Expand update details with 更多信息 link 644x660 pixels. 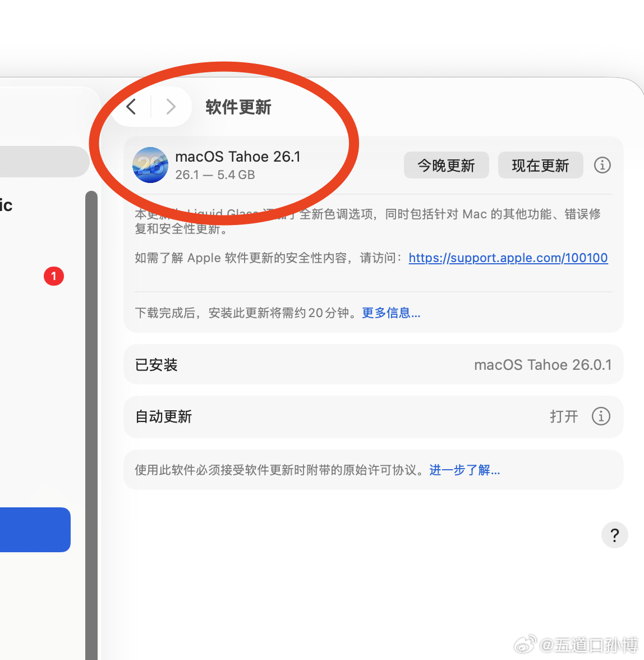[x=390, y=313]
